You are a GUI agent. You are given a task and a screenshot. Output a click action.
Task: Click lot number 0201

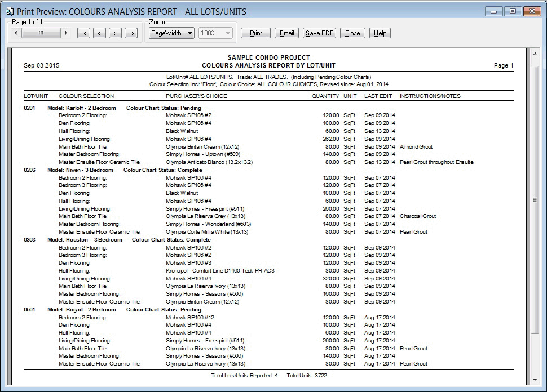pos(29,108)
